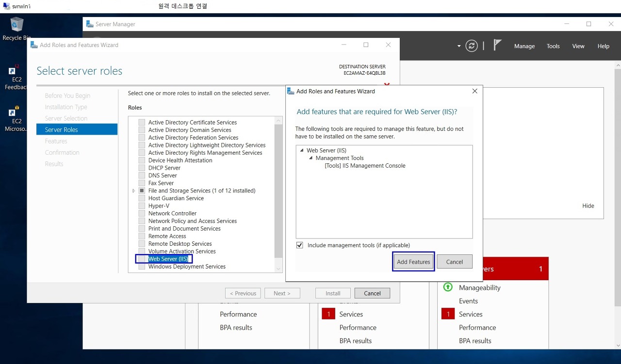Open the View menu

578,46
